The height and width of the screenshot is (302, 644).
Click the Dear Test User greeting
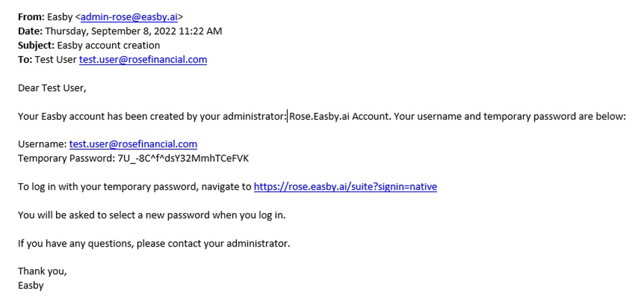[52, 88]
